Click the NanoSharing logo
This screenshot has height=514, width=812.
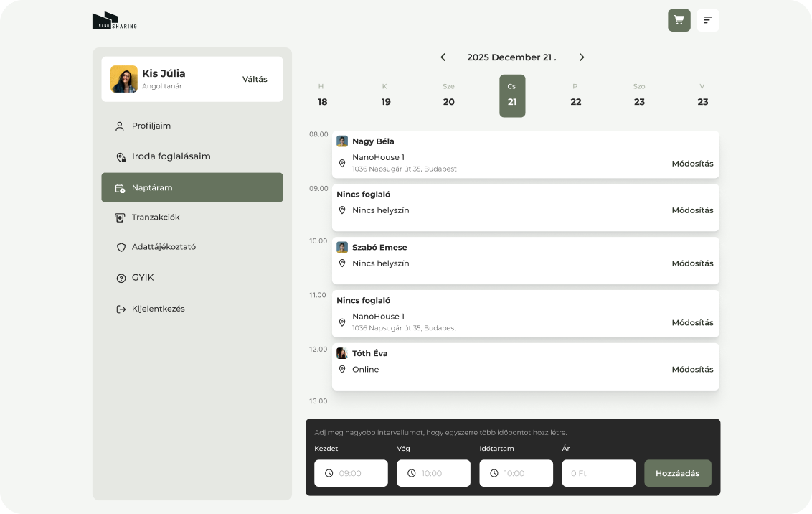point(115,21)
